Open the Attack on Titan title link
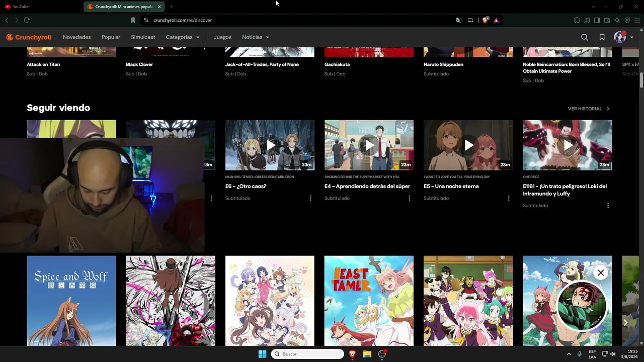644x362 pixels. 43,64
